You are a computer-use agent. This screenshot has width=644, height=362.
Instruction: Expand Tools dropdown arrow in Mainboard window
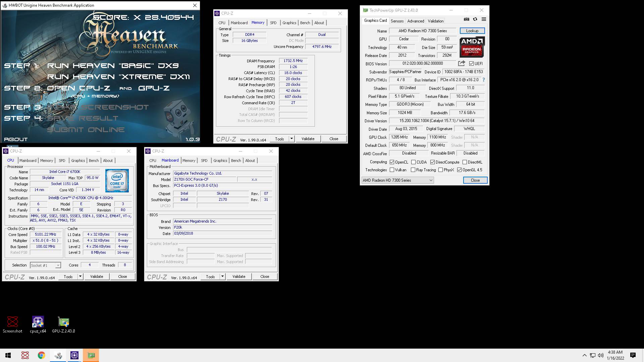[x=222, y=277]
